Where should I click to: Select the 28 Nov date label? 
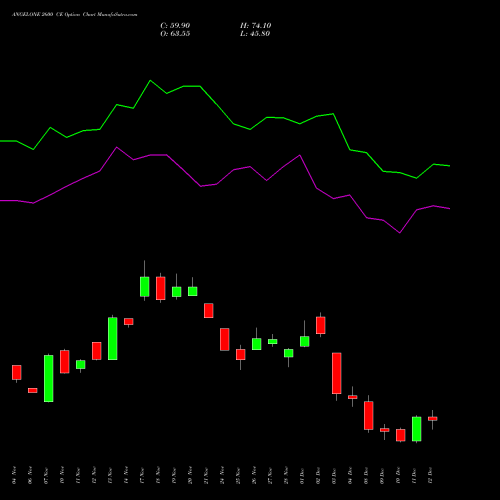tap(286, 475)
